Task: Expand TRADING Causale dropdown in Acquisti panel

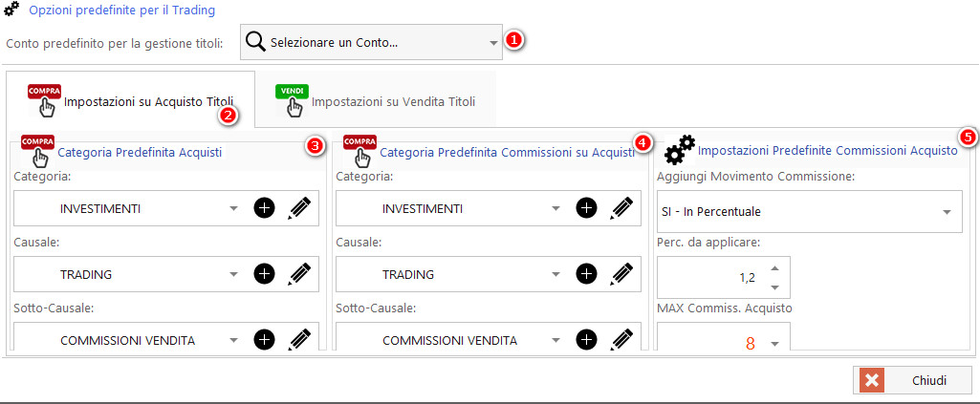Action: click(x=233, y=275)
